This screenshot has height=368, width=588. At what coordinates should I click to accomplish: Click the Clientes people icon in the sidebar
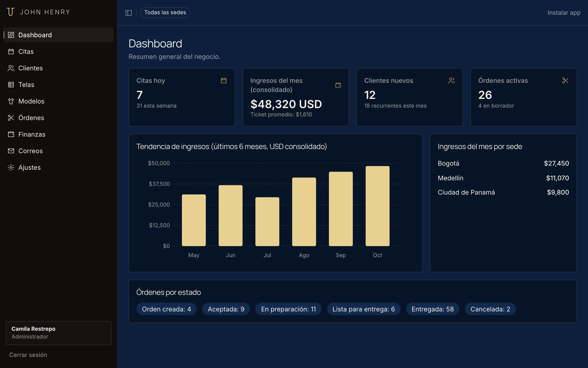click(x=11, y=68)
